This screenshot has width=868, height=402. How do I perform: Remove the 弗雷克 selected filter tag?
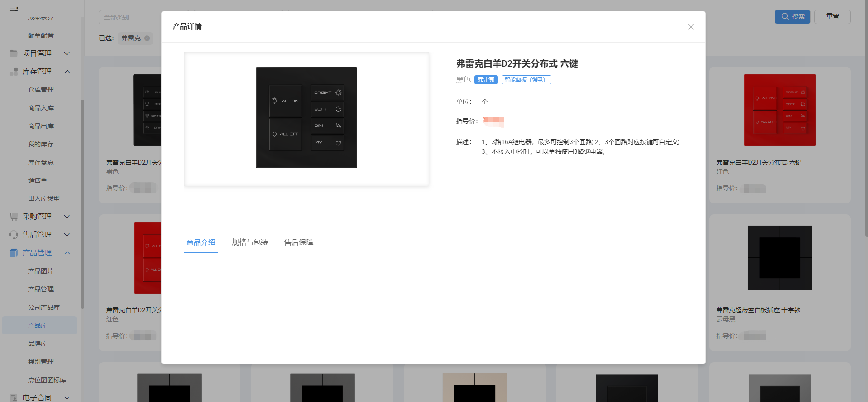point(147,38)
